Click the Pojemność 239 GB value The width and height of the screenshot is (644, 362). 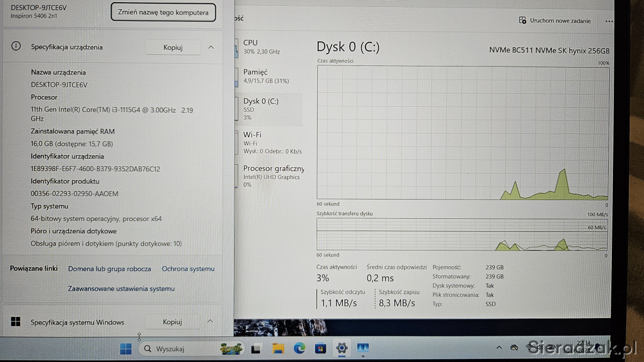click(x=494, y=267)
